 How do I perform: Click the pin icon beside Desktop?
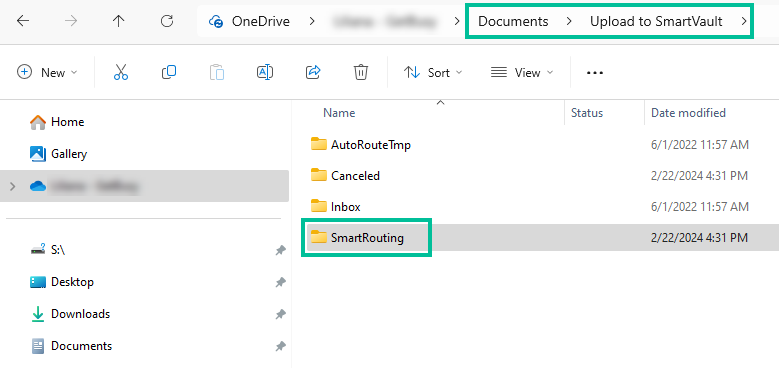point(280,283)
